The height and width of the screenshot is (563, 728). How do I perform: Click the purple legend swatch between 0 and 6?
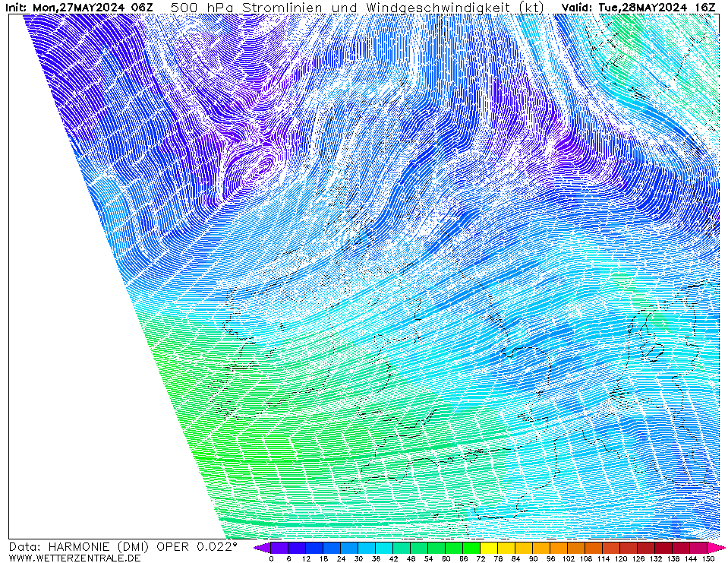click(x=279, y=548)
